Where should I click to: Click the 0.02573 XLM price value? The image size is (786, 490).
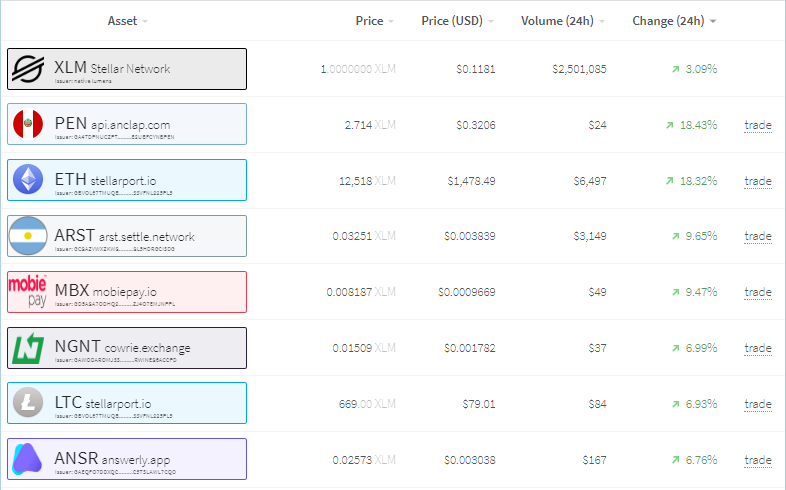click(x=364, y=460)
